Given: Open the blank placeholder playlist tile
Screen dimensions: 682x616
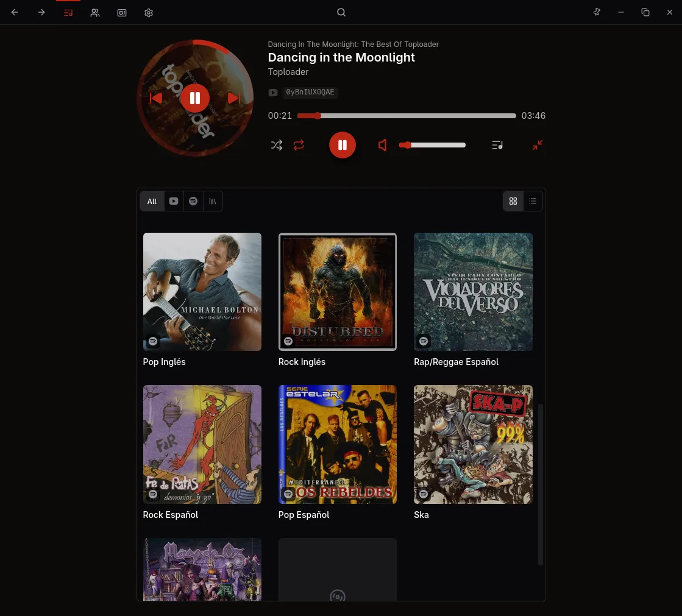Looking at the screenshot, I should tap(338, 570).
